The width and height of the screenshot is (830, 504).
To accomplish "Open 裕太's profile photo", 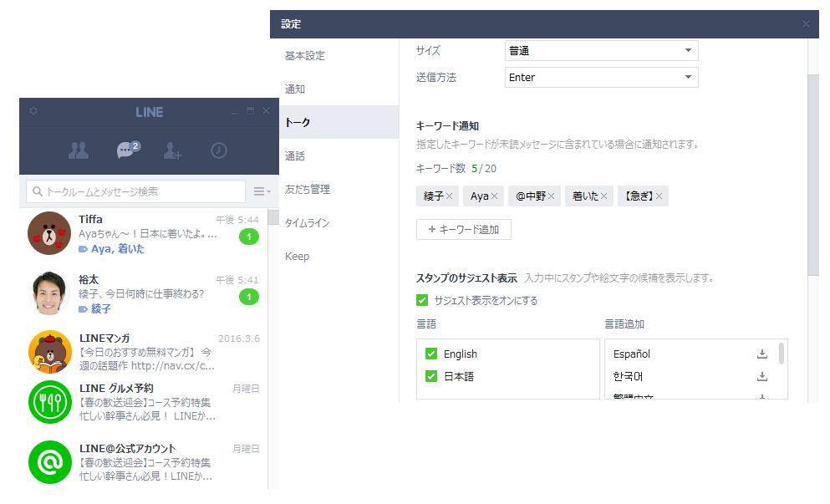I will coord(49,293).
